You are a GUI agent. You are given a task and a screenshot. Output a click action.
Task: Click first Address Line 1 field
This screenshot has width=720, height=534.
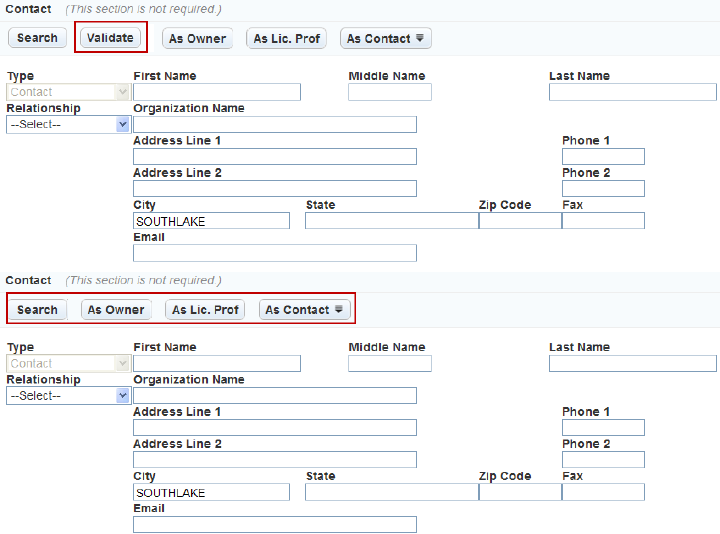point(274,157)
